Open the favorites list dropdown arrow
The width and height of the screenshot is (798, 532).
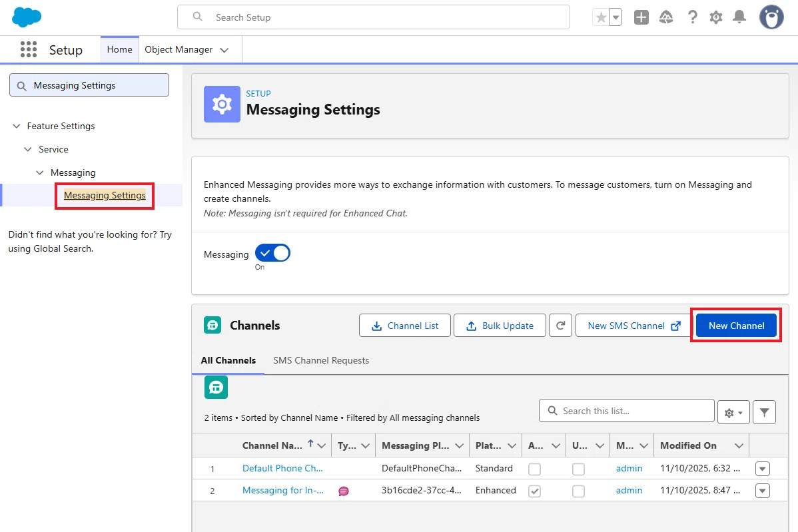tap(615, 17)
